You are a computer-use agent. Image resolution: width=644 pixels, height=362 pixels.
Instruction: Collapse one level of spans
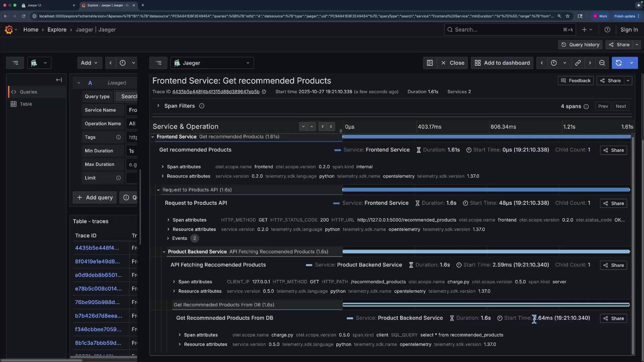pos(312,127)
